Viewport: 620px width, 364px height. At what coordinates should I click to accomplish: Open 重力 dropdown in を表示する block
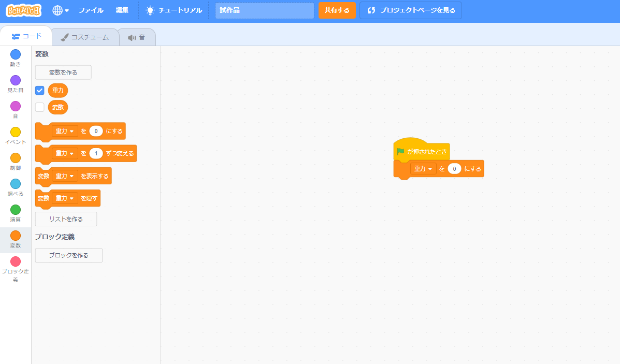[x=65, y=176]
